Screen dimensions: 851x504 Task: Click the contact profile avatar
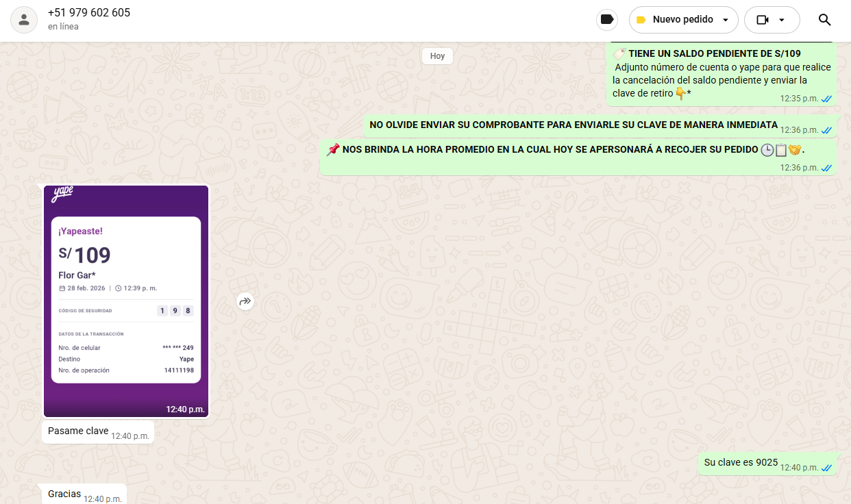click(24, 20)
